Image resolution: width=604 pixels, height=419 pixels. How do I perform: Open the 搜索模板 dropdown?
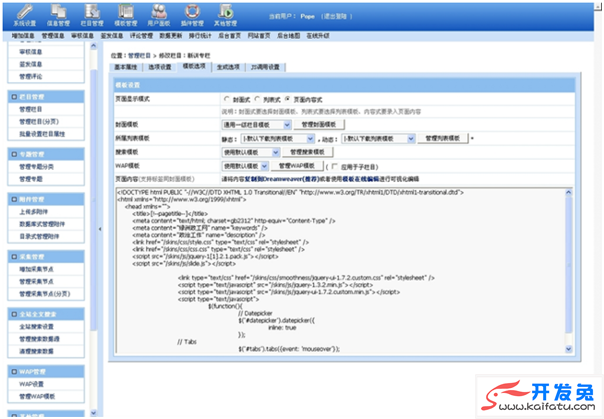[251, 153]
